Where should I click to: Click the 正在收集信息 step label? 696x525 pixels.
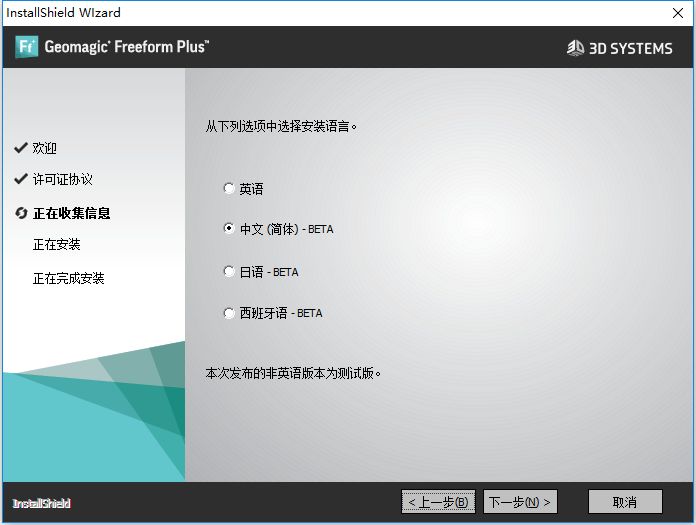click(71, 213)
